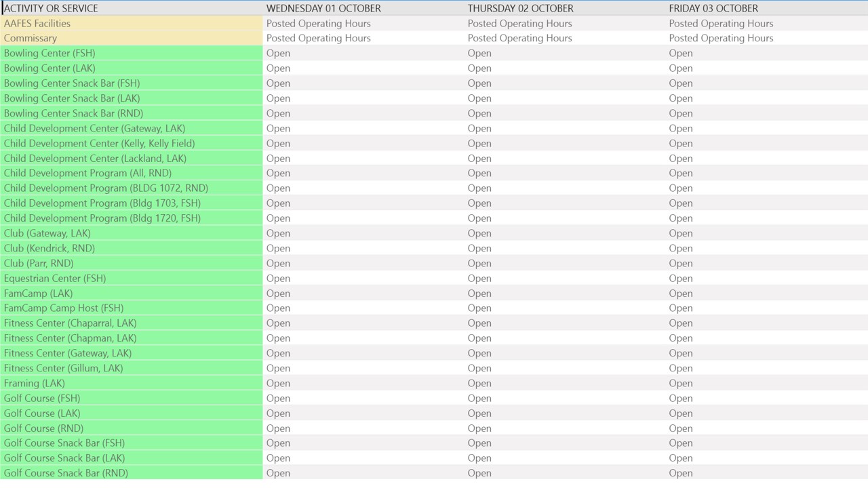
Task: Select Friday's Open cell for Club (Parr, RND)
Action: [x=681, y=263]
